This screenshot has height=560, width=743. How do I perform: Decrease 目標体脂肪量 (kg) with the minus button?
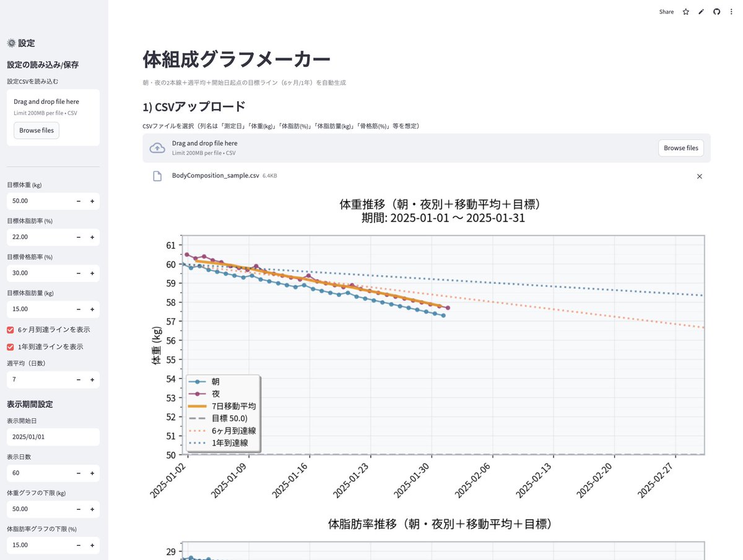pyautogui.click(x=79, y=309)
